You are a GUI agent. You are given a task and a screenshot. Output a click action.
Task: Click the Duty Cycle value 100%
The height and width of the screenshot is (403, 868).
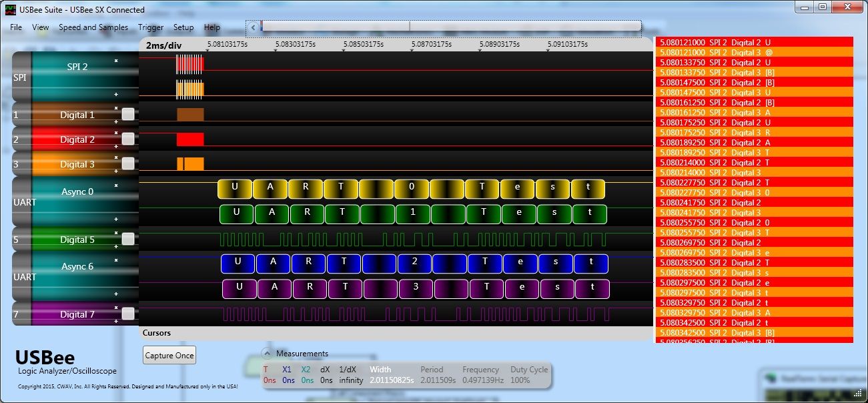520,380
